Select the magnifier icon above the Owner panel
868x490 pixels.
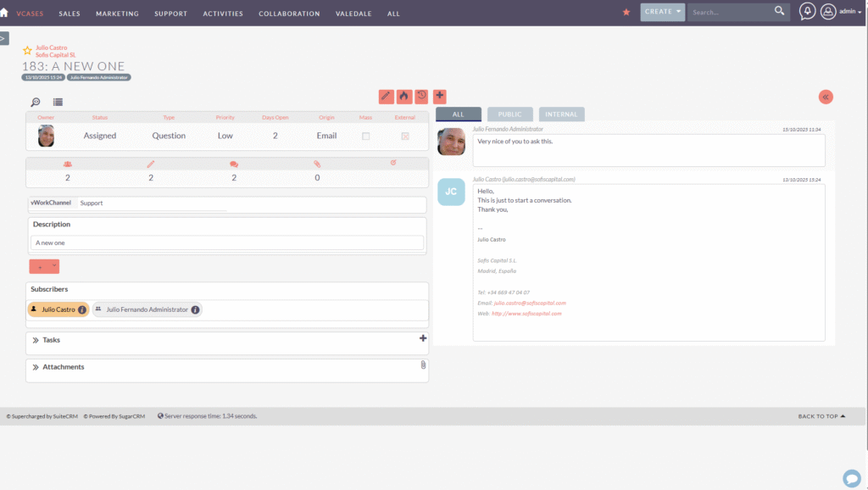(35, 101)
